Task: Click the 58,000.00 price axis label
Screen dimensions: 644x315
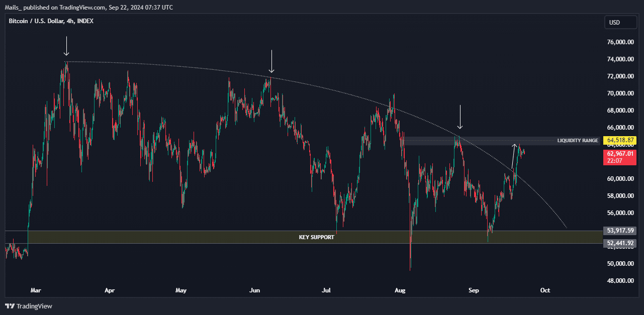Action: coord(621,196)
